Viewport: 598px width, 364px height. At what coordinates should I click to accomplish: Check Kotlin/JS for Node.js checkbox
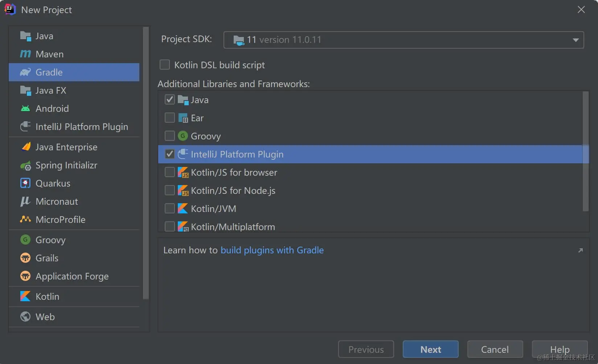[170, 190]
